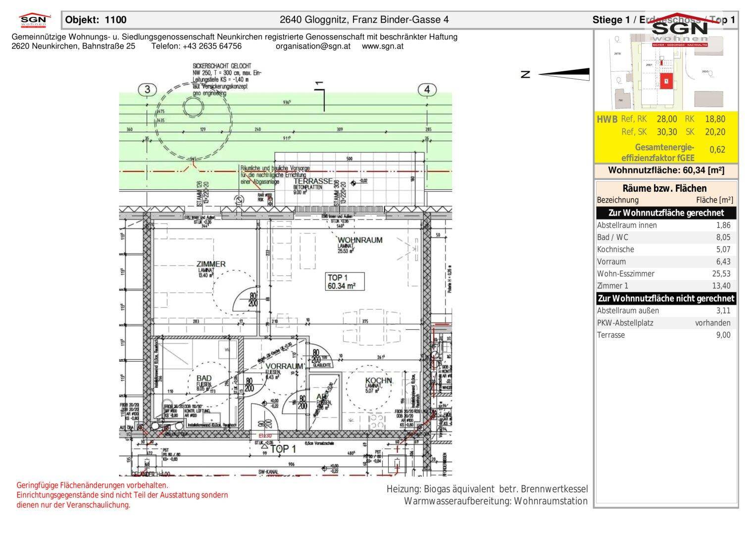Click the Zur Wohnnutzfläche nicht gerechnet header
Viewport: 756px width, 535px height.
pyautogui.click(x=666, y=299)
